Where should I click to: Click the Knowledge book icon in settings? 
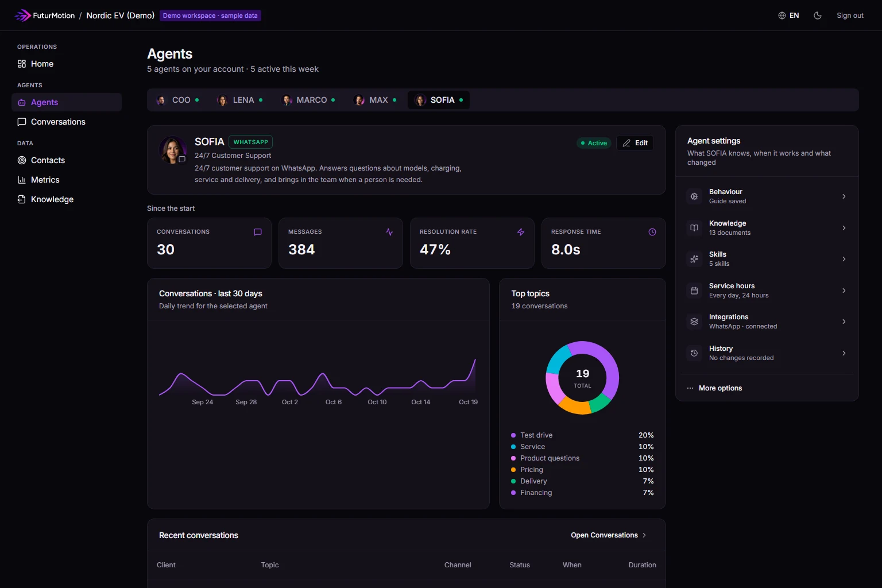694,228
